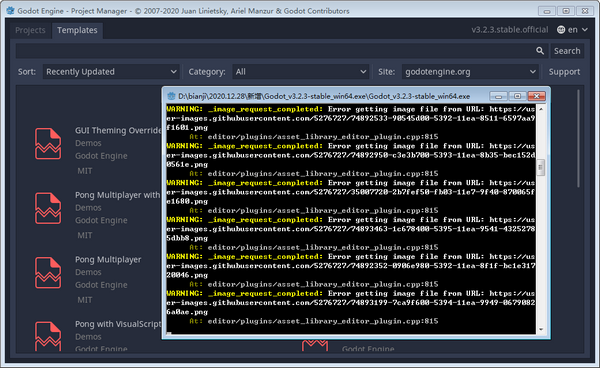Click Demos category under GUI Theming Override

pos(88,143)
